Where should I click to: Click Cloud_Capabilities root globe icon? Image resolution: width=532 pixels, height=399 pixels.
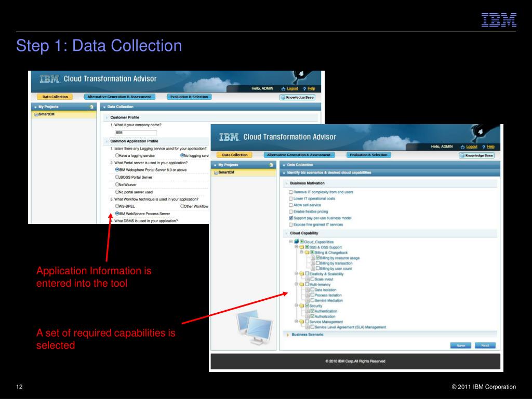296,242
